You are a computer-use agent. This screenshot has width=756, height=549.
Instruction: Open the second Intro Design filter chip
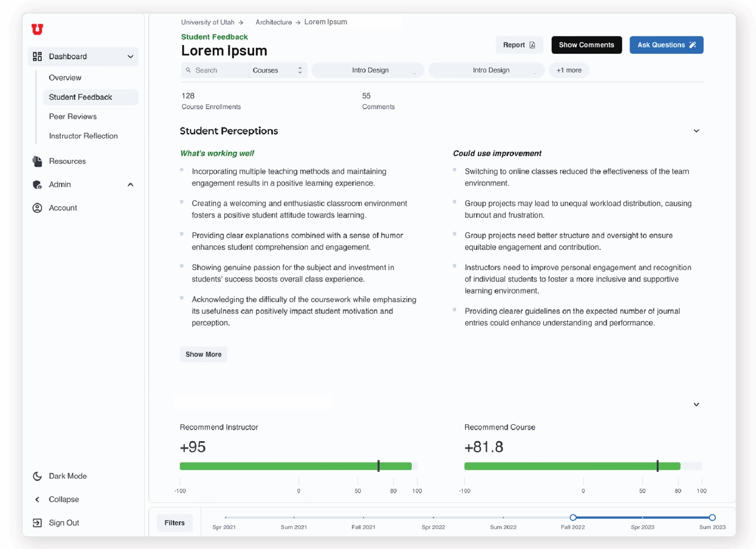point(487,70)
